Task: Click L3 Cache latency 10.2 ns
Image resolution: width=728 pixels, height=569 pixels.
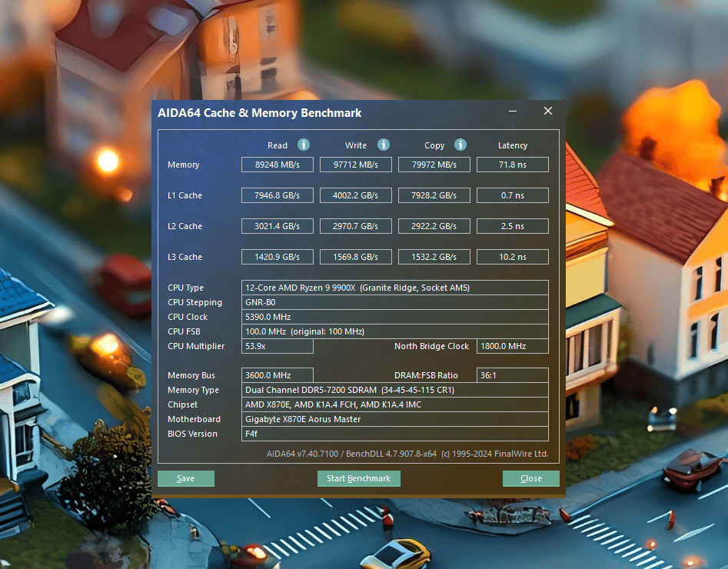Action: (x=513, y=256)
